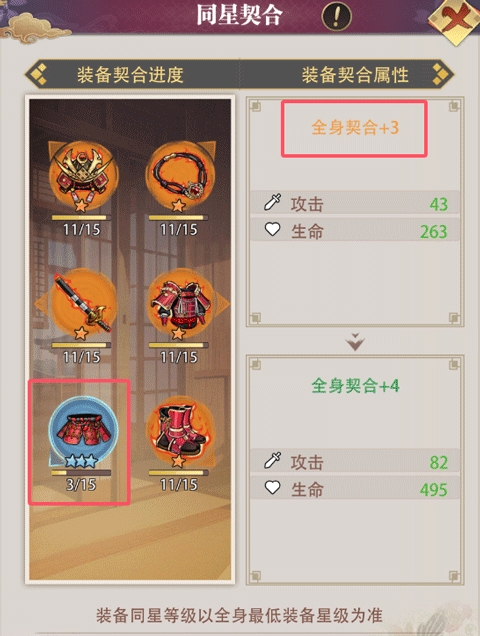
Task: Click the heart icon beside 生命 263
Action: pyautogui.click(x=273, y=230)
